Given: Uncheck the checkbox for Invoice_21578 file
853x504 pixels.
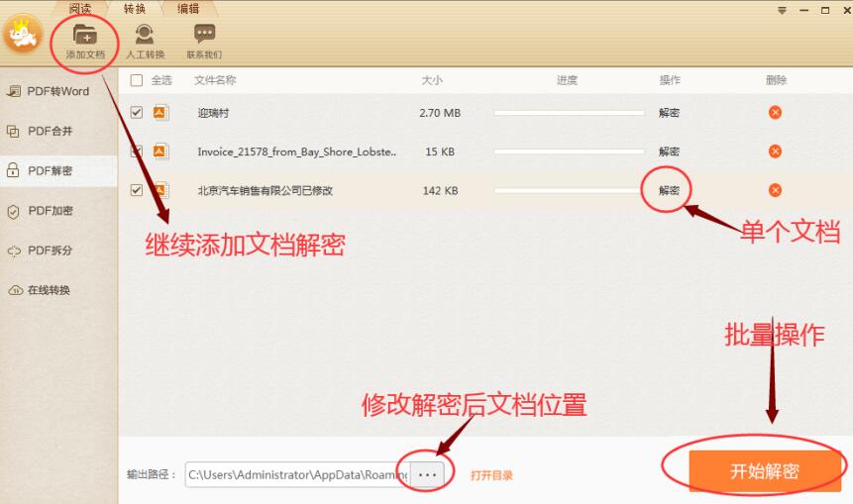Looking at the screenshot, I should click(x=137, y=151).
